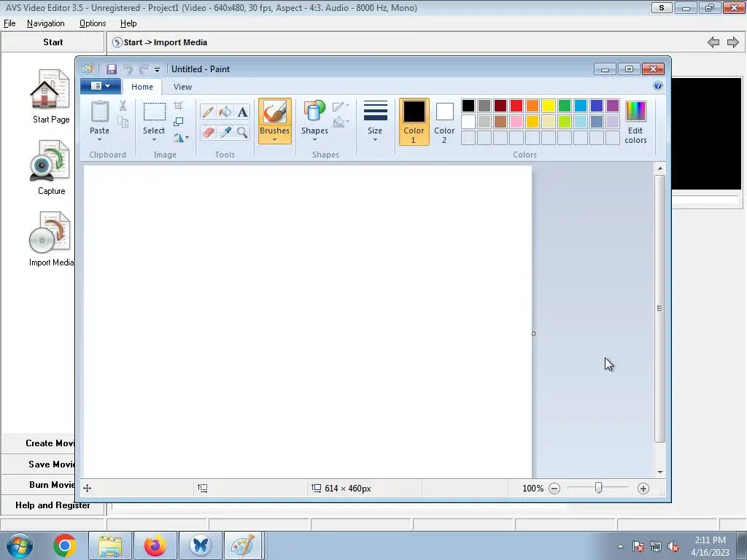Open the Size line thickness dropdown
This screenshot has height=560, width=747.
click(x=375, y=121)
